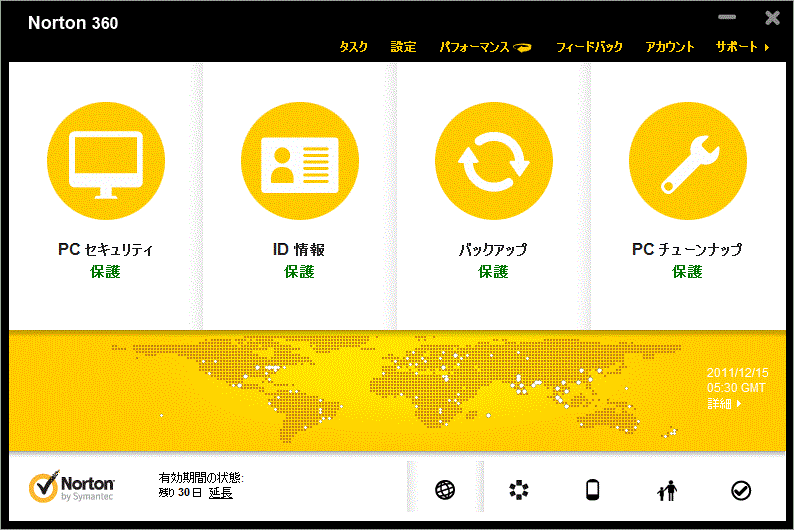
Task: Expand 詳細 arrow on the map panel
Action: tap(725, 404)
